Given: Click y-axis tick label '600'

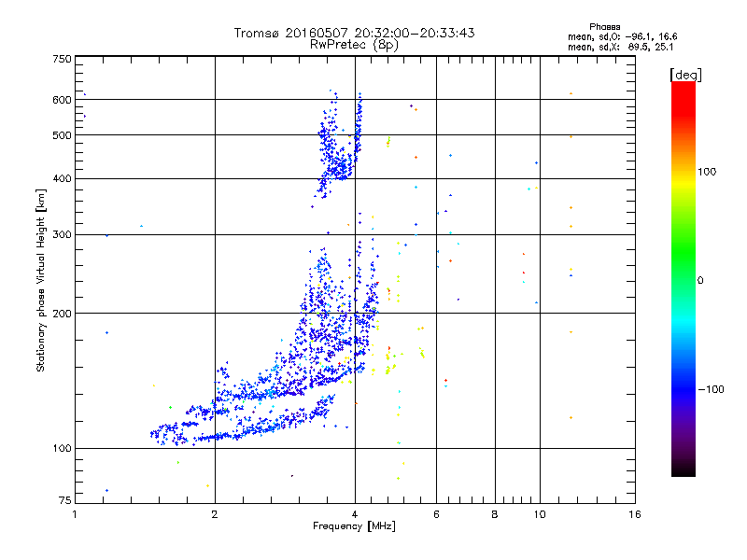Looking at the screenshot, I should click(62, 100).
